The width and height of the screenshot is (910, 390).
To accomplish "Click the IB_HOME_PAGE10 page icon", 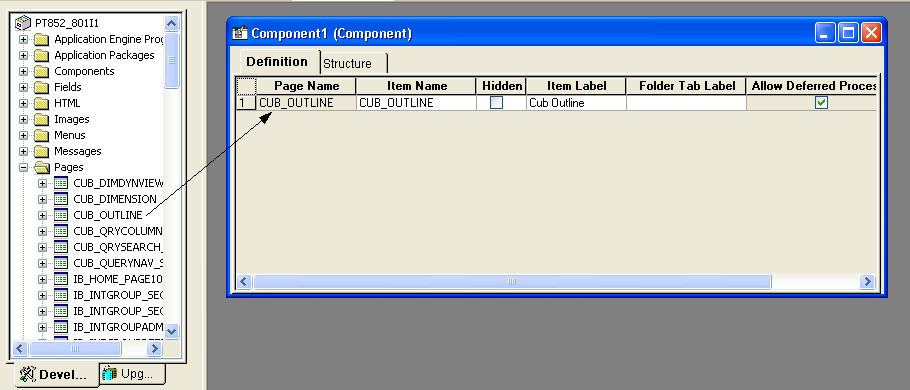I will (x=61, y=279).
